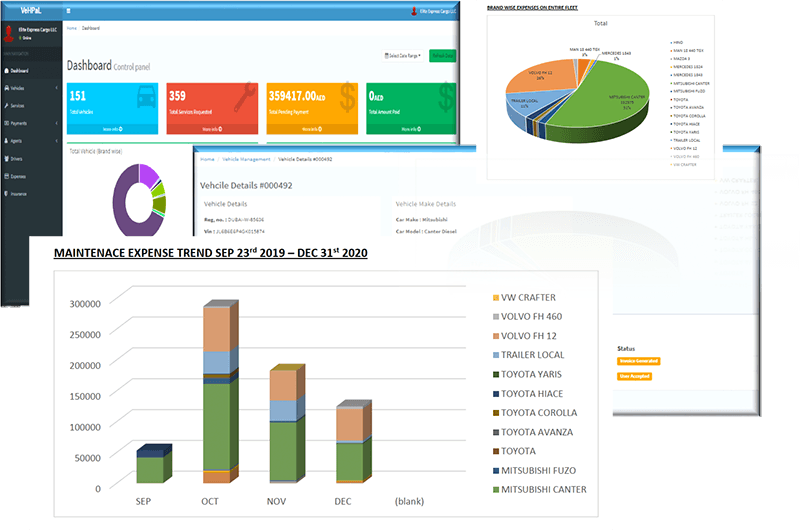Click the MITSUBISHI FUZO legend swatch in bar chart

(496, 471)
